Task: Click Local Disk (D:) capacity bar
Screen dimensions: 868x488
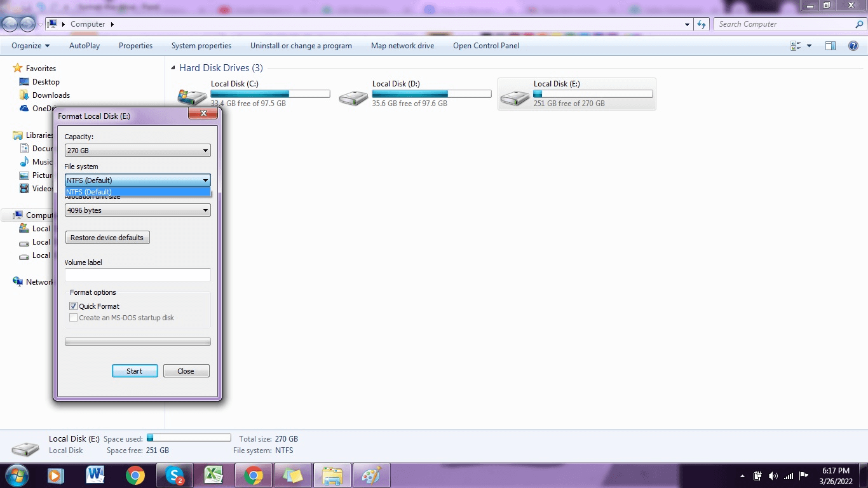Action: (x=431, y=94)
